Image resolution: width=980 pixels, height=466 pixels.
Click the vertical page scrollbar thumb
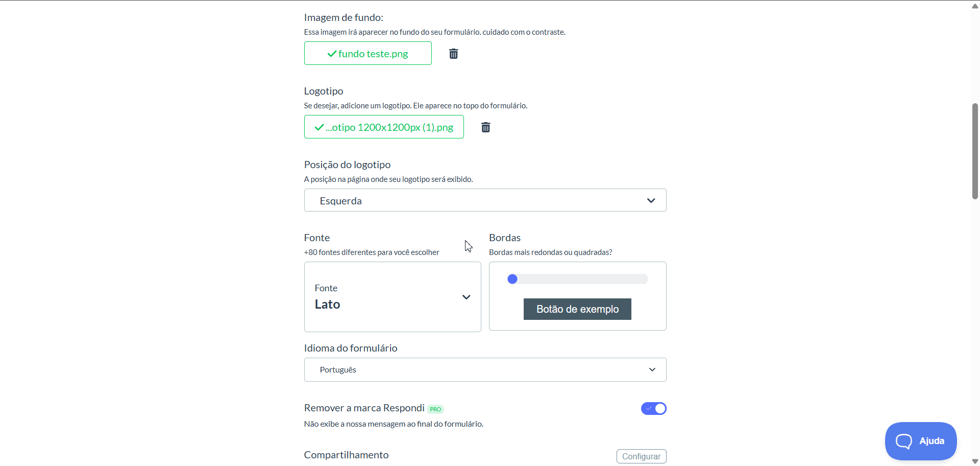coord(975,151)
